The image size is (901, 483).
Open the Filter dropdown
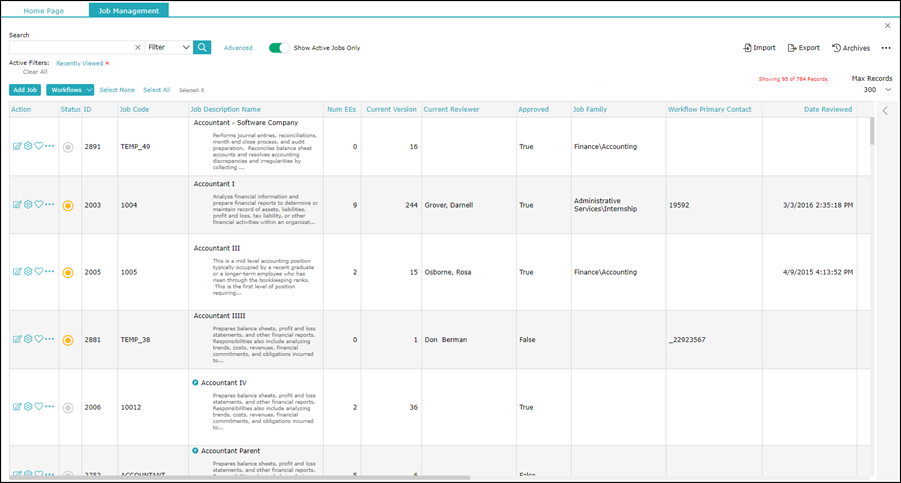(x=168, y=47)
